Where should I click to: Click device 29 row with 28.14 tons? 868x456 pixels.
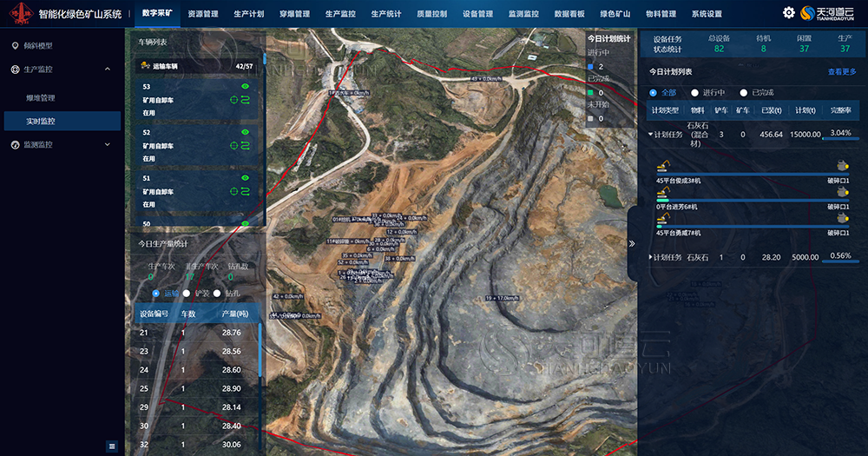(196, 407)
